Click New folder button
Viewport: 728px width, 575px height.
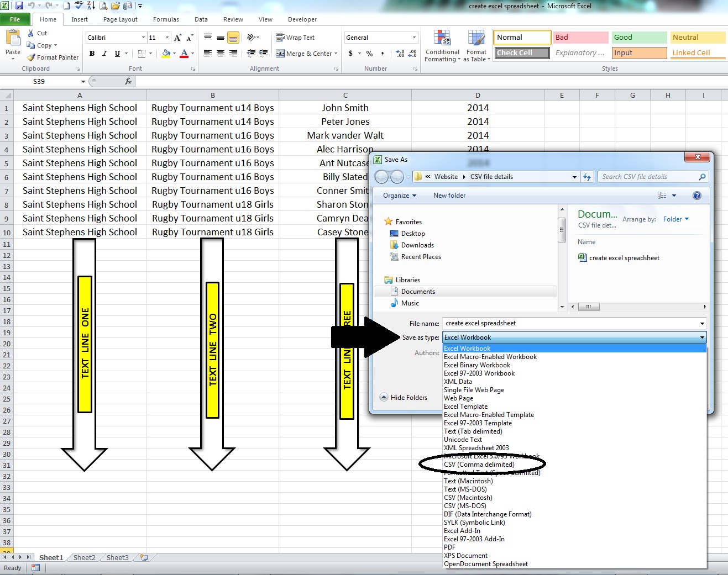(x=449, y=196)
